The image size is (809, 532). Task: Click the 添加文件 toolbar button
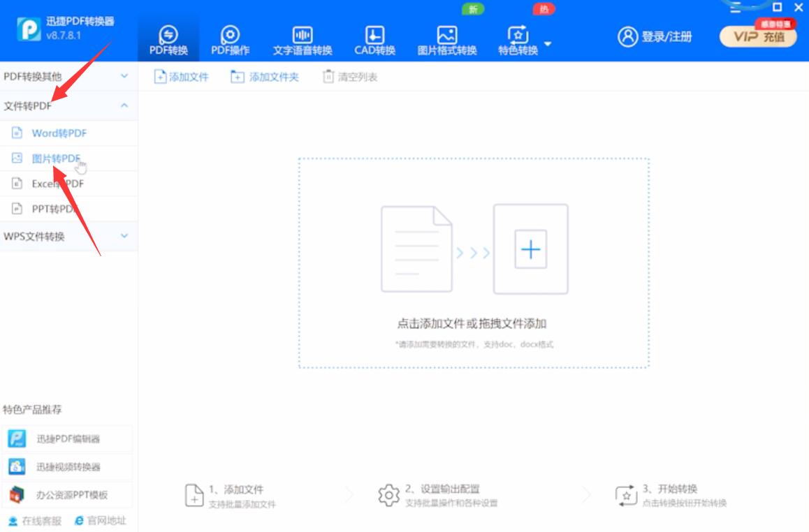click(181, 77)
